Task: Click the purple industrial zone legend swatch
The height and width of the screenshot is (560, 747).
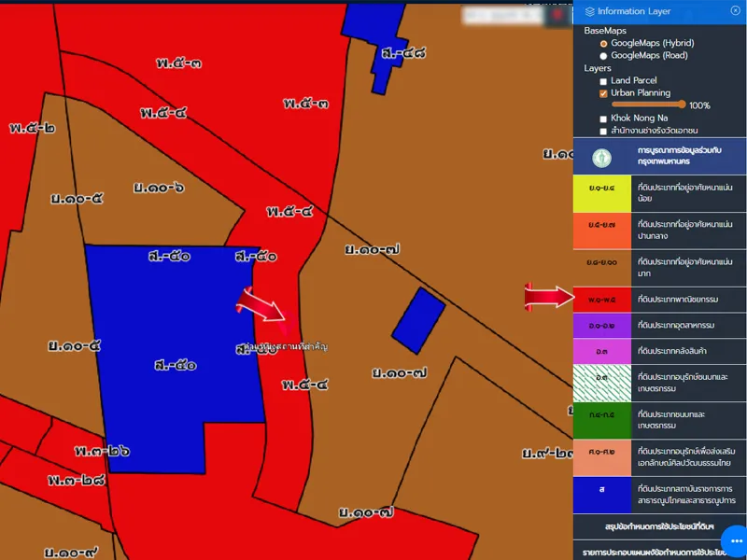Action: coord(601,326)
